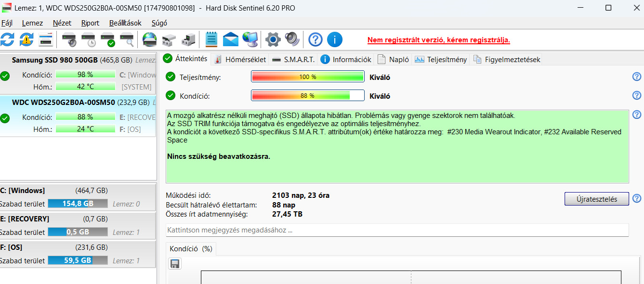Click the disk with clock test icon
Screen dimensions: 644x284
tap(89, 39)
